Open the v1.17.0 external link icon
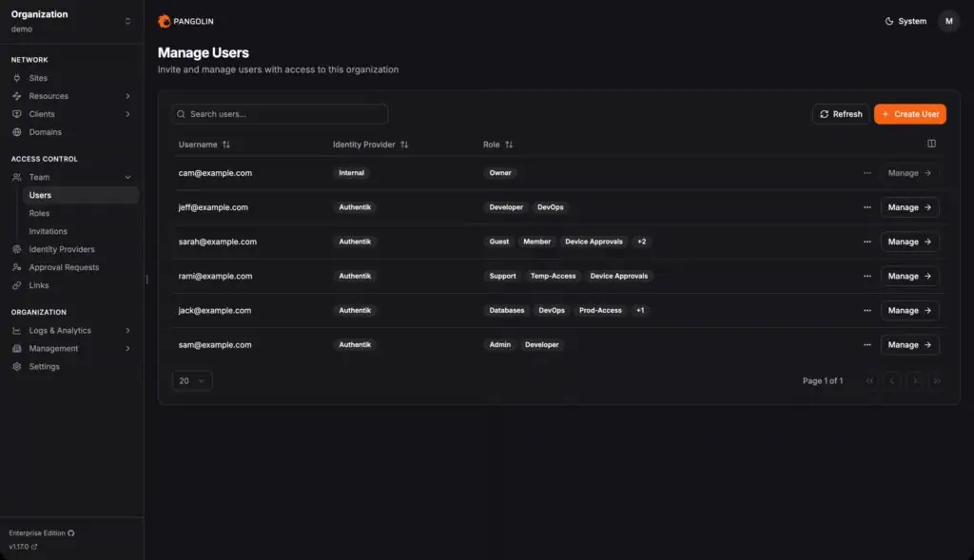The height and width of the screenshot is (560, 974). (x=35, y=547)
